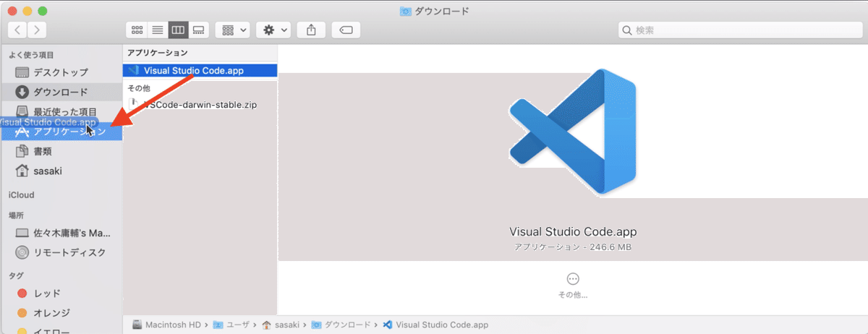Screen dimensions: 868x334
Task: Click the アプリケーション group header in list
Action: pyautogui.click(x=158, y=53)
